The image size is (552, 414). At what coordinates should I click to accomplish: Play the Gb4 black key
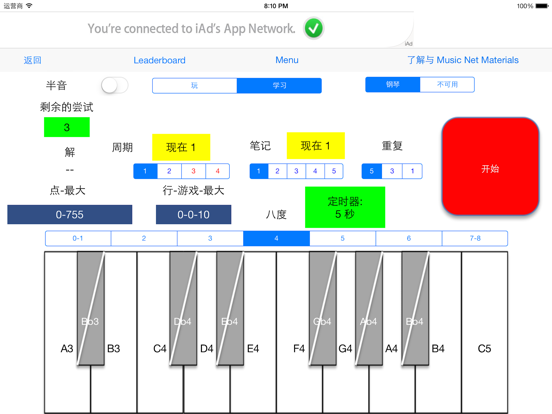[x=322, y=308]
